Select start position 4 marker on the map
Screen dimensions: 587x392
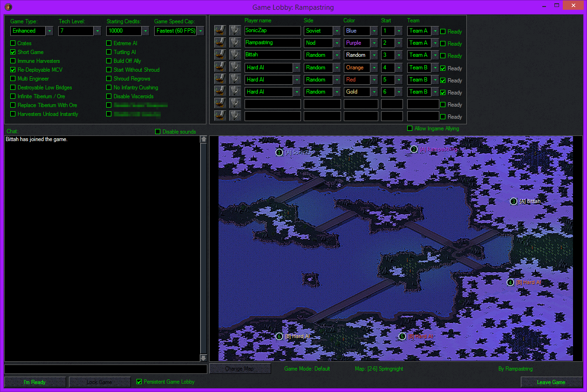click(510, 282)
